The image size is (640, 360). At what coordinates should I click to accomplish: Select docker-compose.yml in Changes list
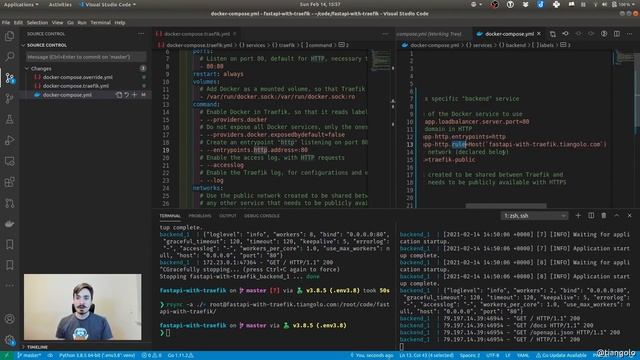coord(67,95)
